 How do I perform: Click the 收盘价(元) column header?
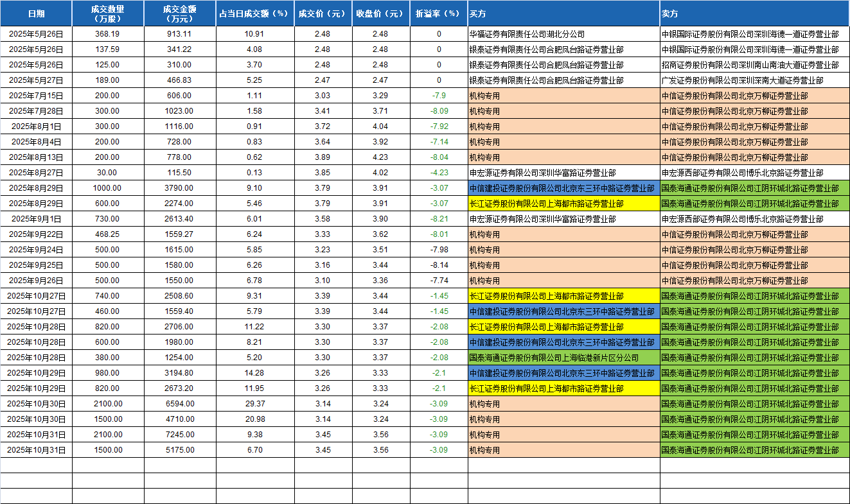pyautogui.click(x=380, y=13)
